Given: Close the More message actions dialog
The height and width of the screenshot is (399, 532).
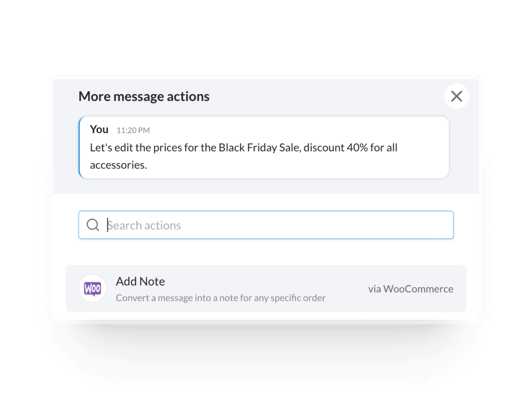Looking at the screenshot, I should (456, 96).
